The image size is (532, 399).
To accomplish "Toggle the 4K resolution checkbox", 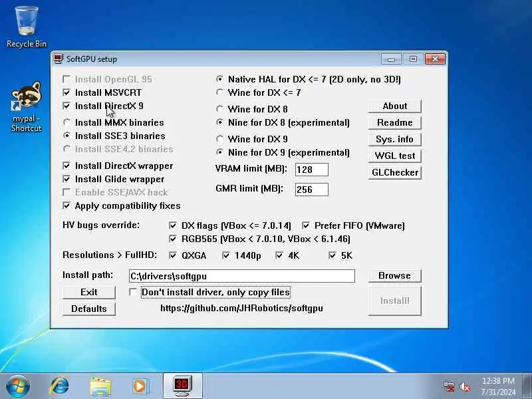I will point(279,255).
